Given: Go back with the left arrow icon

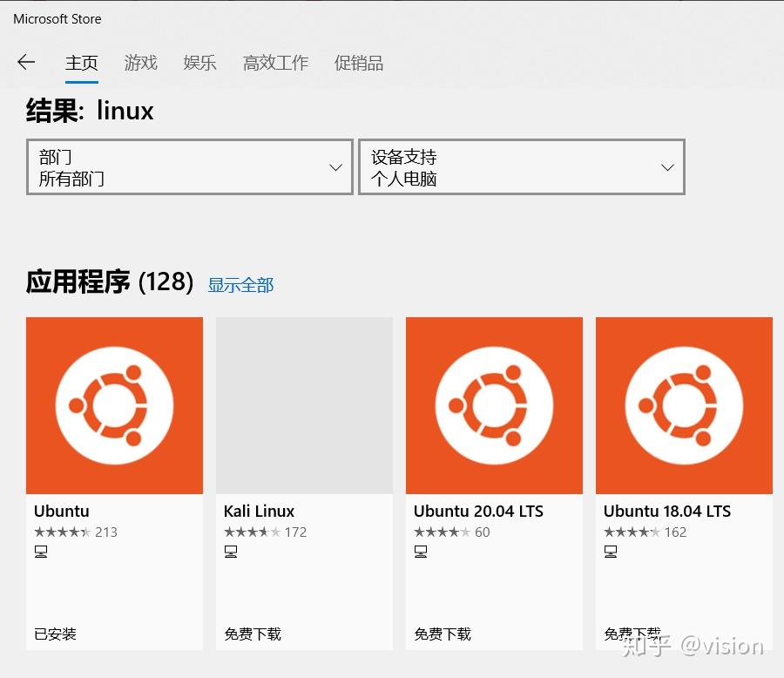Looking at the screenshot, I should (26, 62).
